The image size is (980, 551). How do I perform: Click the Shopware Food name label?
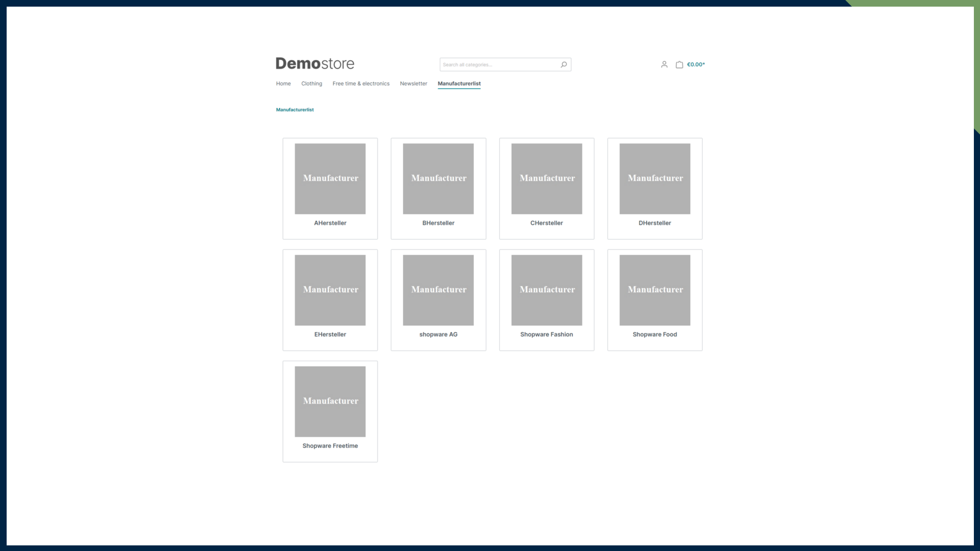pos(655,335)
